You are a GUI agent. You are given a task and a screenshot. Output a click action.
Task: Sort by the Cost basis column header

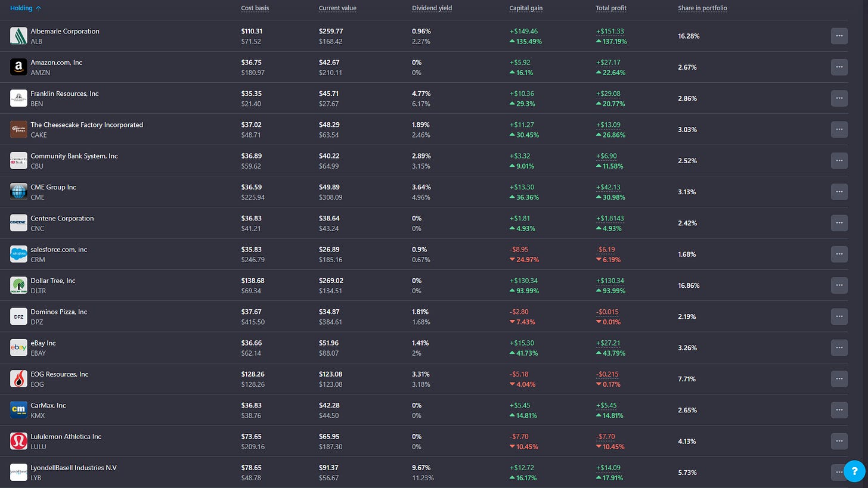pyautogui.click(x=255, y=8)
